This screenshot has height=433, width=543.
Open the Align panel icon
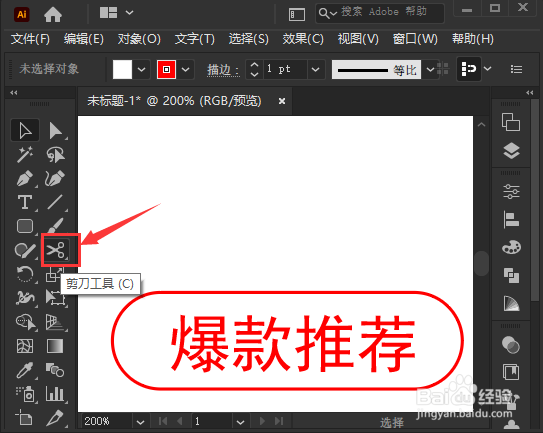511,220
